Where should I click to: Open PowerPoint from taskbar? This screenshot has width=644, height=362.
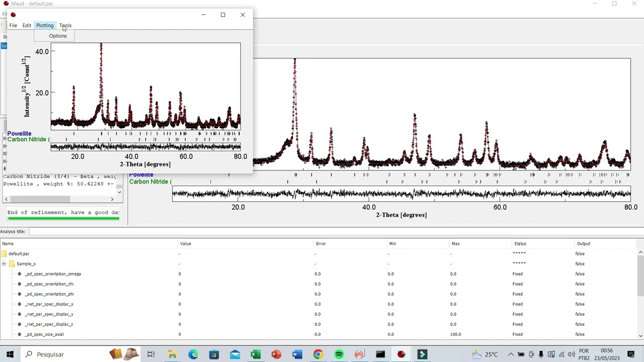pos(276,354)
